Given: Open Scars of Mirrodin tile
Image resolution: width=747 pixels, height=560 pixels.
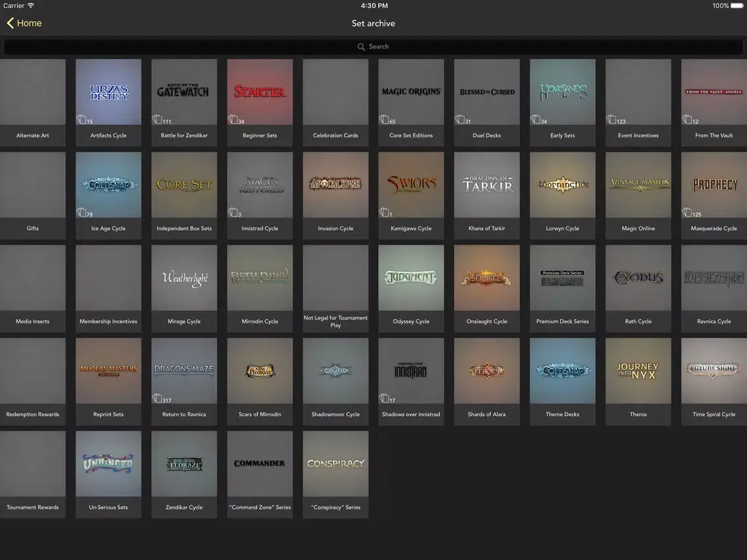Looking at the screenshot, I should coord(260,381).
